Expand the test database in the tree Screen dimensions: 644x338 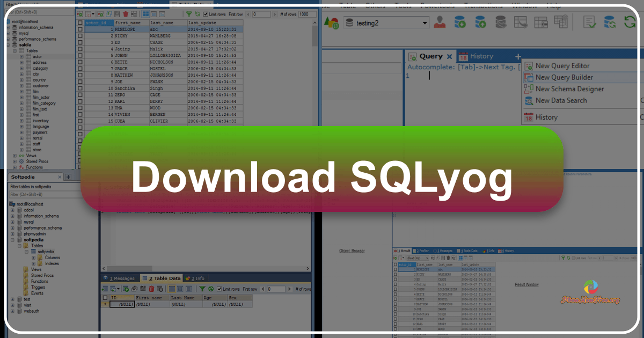point(12,299)
